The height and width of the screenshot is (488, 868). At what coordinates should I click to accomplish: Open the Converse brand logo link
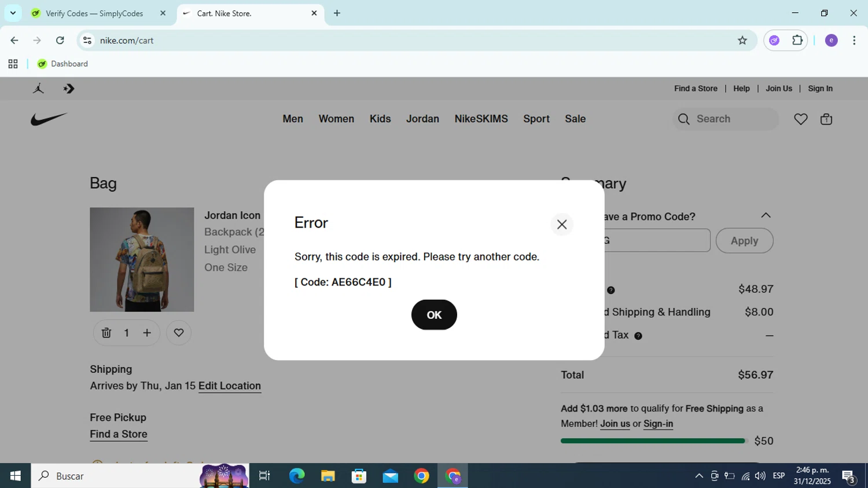click(x=69, y=89)
